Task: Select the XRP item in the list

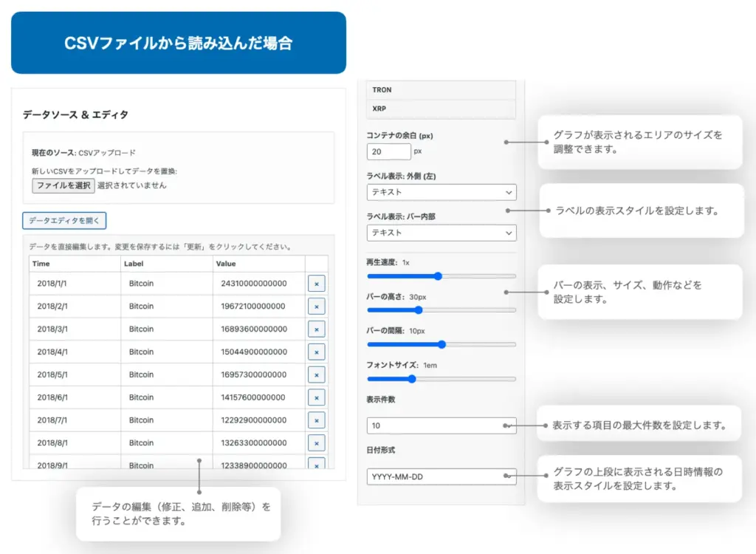Action: pos(441,109)
